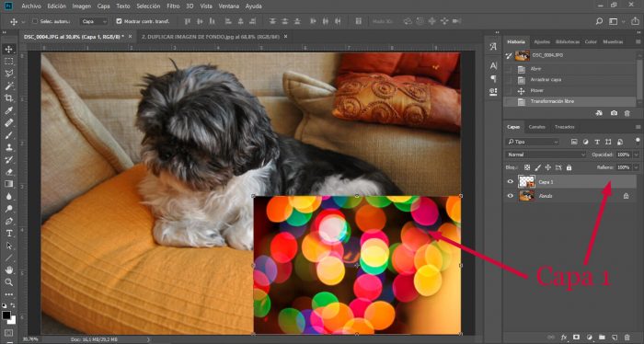Create new document from current state
This screenshot has height=344, width=644.
(599, 113)
